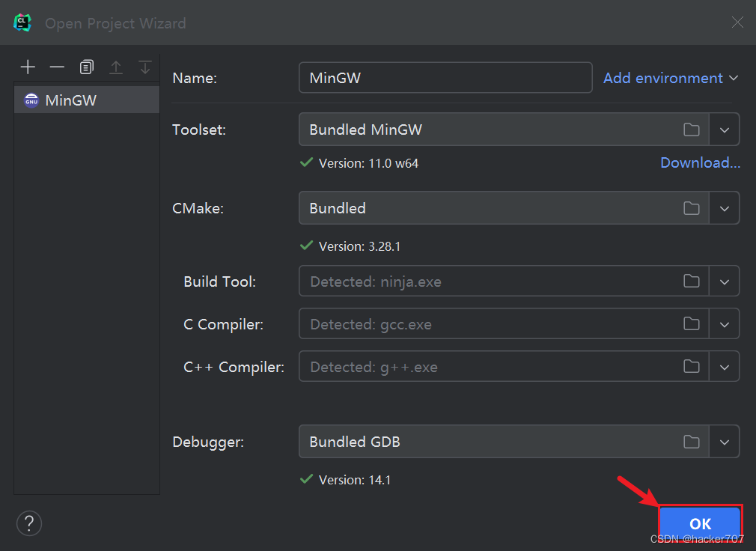Expand the Debugger dropdown arrow
The width and height of the screenshot is (756, 551).
pos(724,442)
